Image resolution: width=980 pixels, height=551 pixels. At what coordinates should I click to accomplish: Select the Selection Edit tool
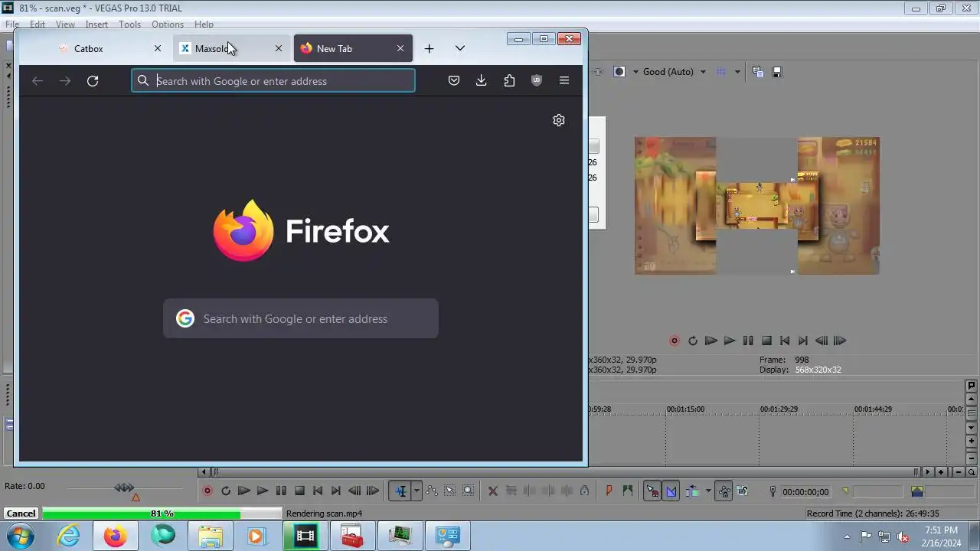(450, 491)
